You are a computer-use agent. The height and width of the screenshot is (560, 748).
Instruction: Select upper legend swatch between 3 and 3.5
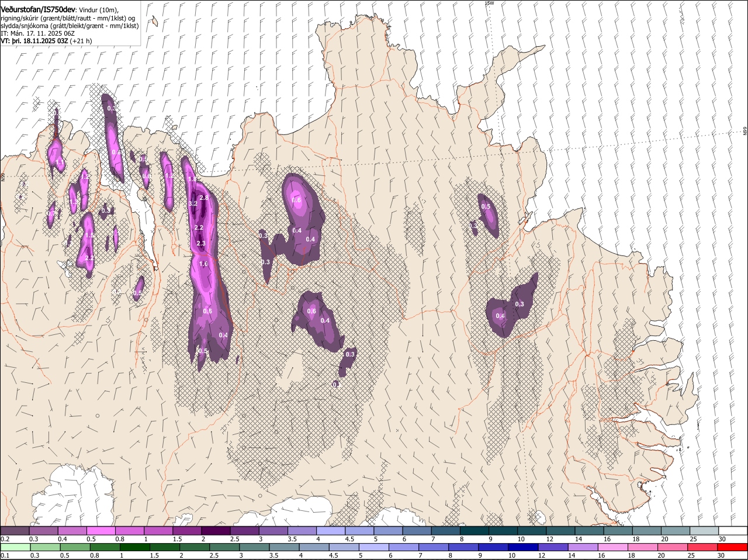click(273, 530)
